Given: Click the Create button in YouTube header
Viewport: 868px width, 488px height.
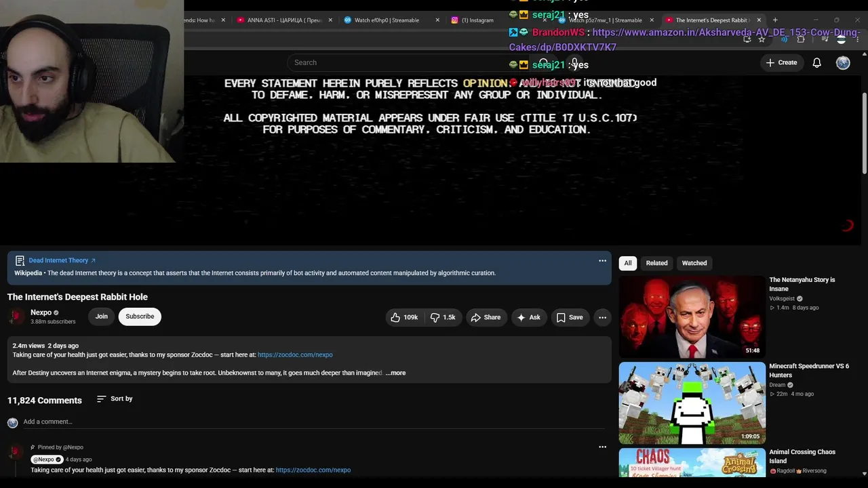Looking at the screenshot, I should (781, 62).
